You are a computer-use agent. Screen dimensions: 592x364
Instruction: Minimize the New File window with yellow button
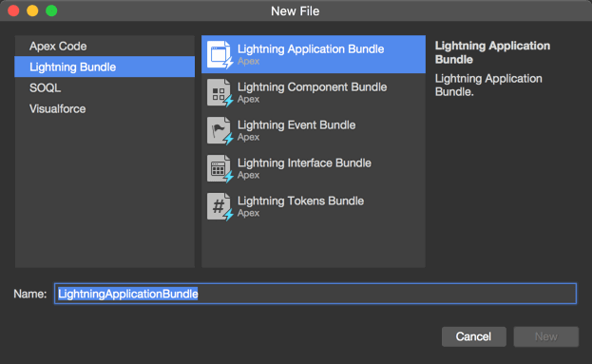(x=32, y=11)
